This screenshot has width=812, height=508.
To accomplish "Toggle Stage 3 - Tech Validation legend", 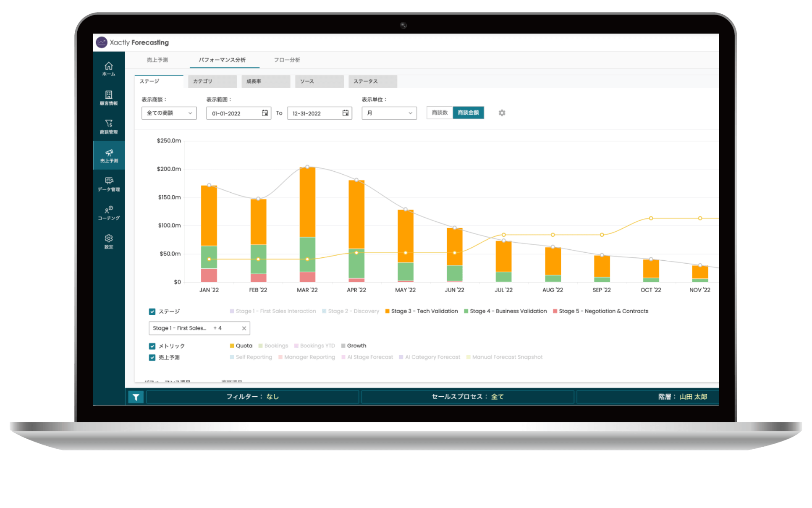I will point(422,311).
